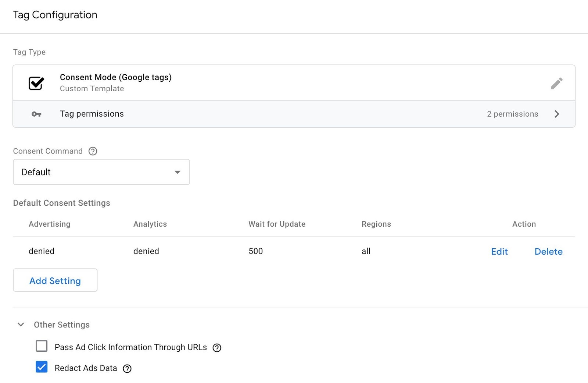This screenshot has width=588, height=383.
Task: Select the Consent Mode (Google tags) title
Action: tap(115, 77)
